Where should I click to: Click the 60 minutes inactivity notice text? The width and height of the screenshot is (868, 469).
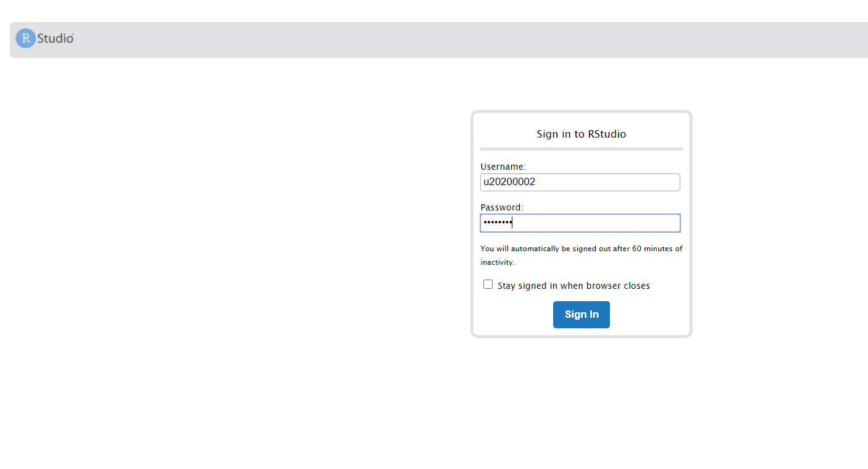[582, 255]
